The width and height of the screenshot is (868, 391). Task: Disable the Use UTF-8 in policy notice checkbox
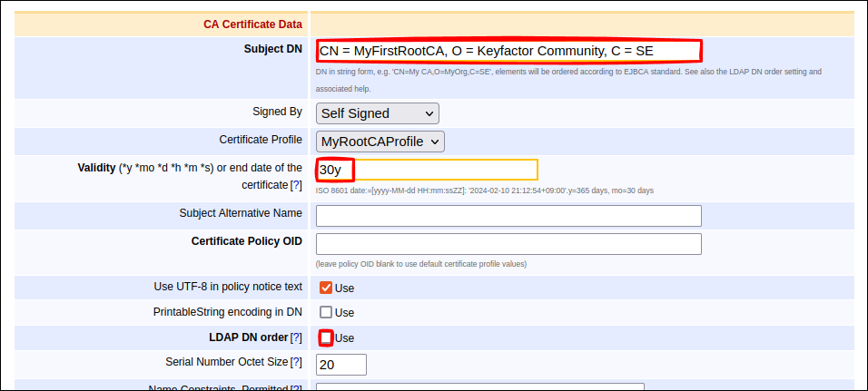click(x=326, y=288)
